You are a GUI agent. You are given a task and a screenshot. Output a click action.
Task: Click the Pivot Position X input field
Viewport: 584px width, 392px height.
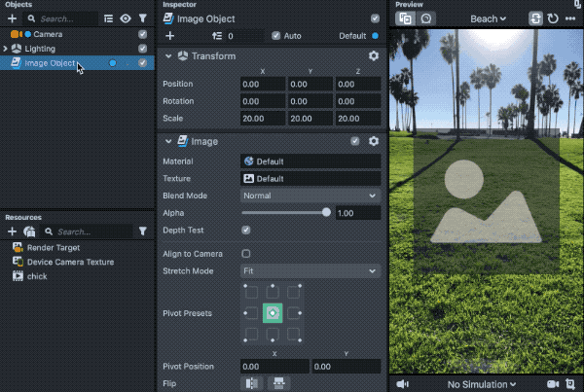(x=274, y=367)
